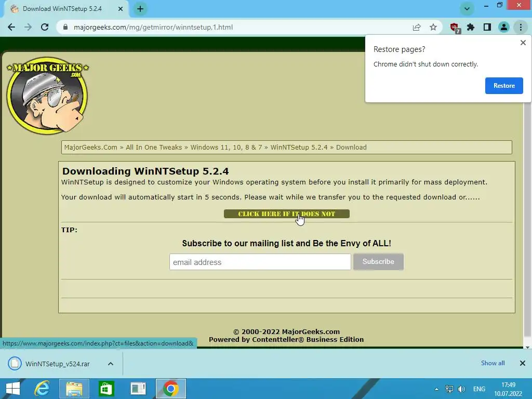Focus the email address field

tap(260, 262)
